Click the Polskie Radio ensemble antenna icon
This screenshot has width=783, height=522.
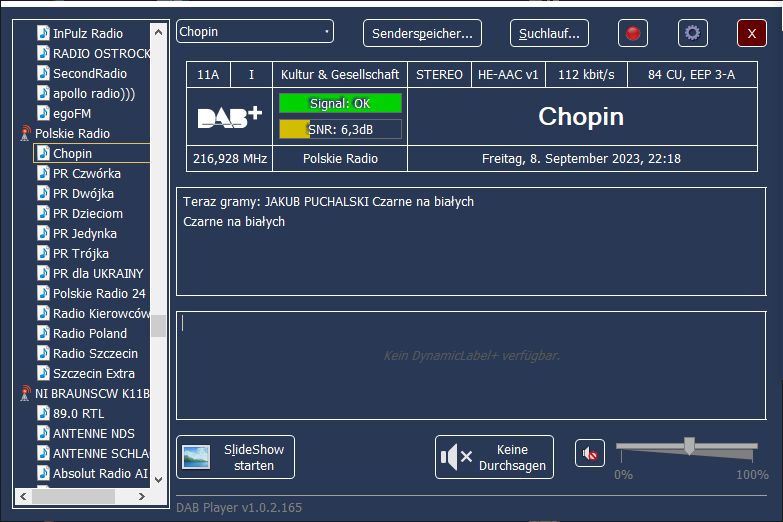(25, 133)
